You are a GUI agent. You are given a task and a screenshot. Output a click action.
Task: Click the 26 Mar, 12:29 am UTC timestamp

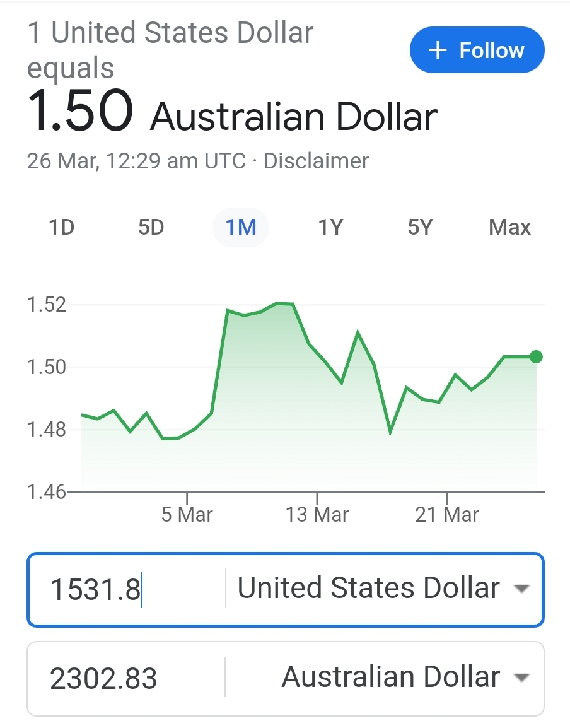pyautogui.click(x=136, y=161)
